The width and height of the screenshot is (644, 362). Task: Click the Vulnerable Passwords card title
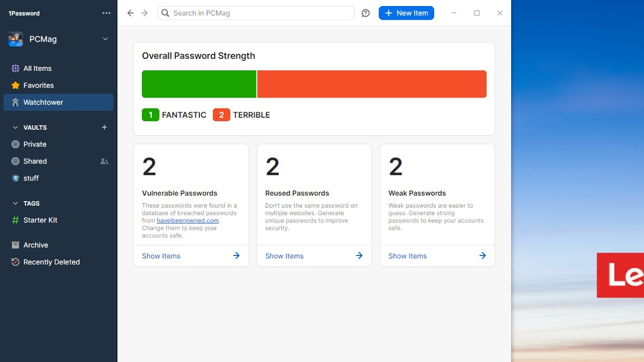tap(180, 193)
